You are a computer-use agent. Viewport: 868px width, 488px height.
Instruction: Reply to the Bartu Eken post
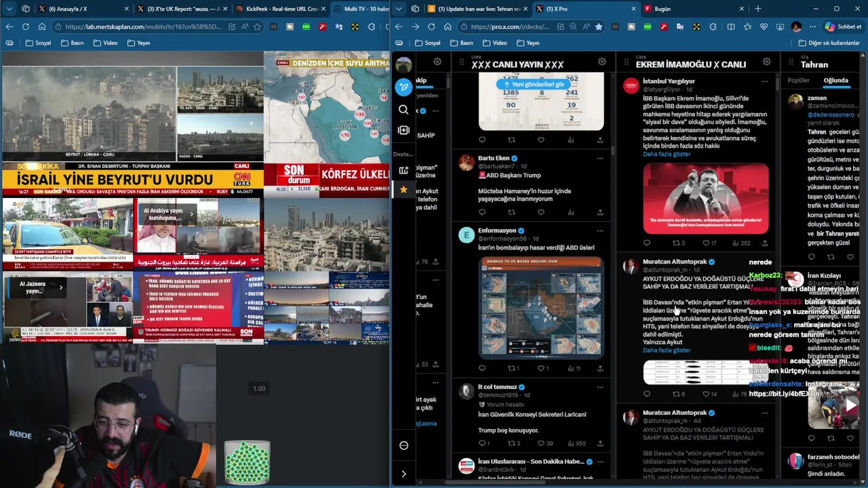tap(482, 212)
